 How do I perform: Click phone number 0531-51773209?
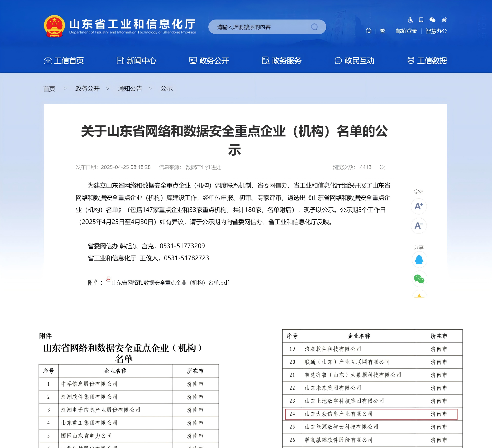[182, 246]
